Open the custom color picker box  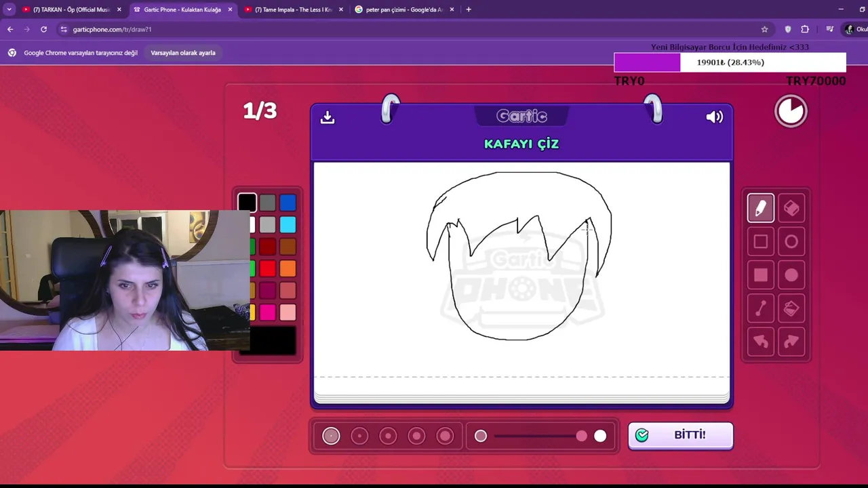pyautogui.click(x=273, y=340)
